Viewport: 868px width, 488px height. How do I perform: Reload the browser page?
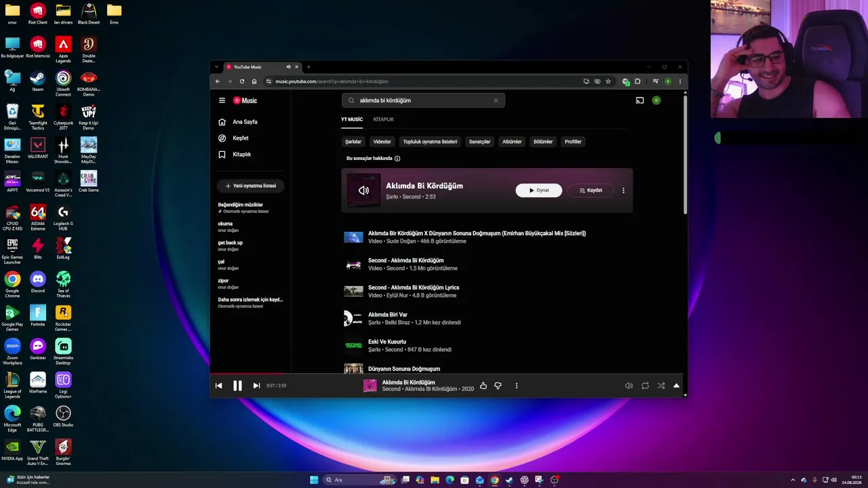click(x=242, y=81)
